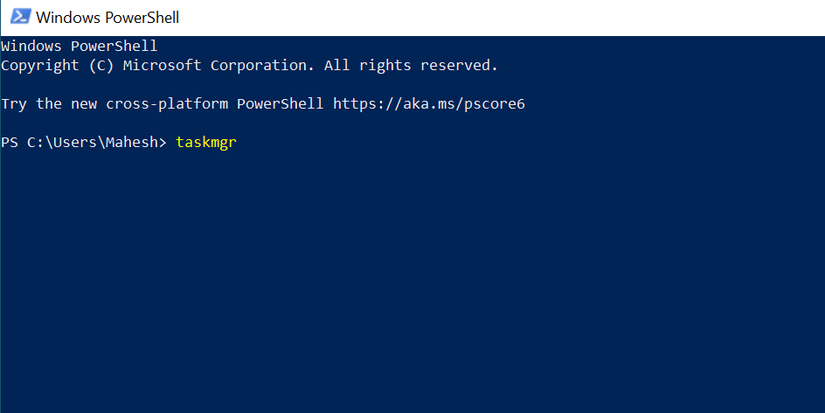Click the "PS" prompt prefix
This screenshot has height=413, width=825.
(10, 142)
